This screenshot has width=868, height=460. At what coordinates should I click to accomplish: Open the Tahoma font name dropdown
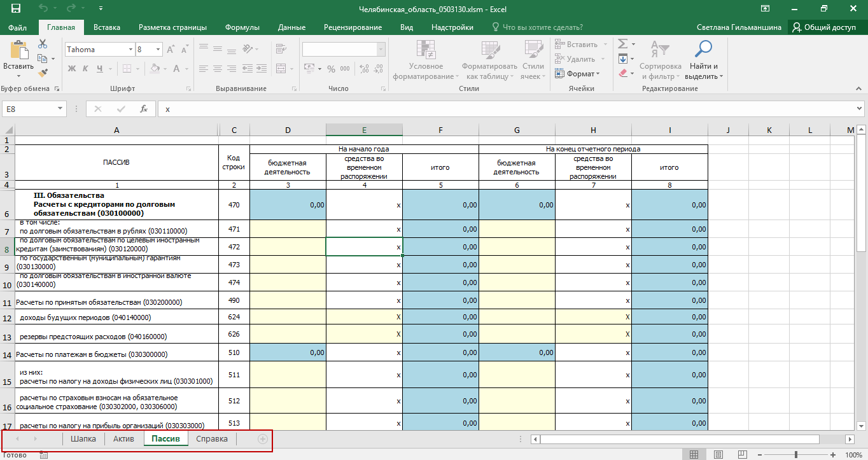[x=130, y=50]
